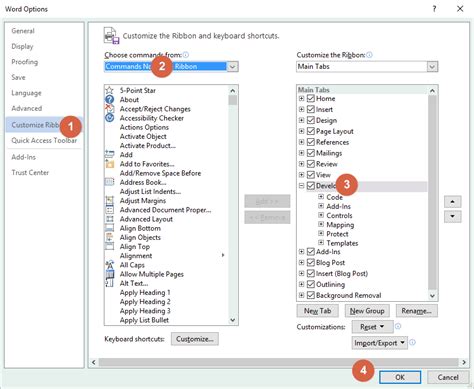Screen dimensions: 474x389
Task: Select the Alignment submenu command
Action: (x=136, y=256)
